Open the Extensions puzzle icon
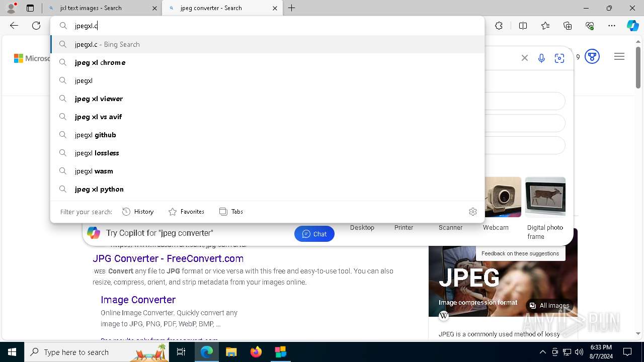This screenshot has width=644, height=362. pos(499,26)
